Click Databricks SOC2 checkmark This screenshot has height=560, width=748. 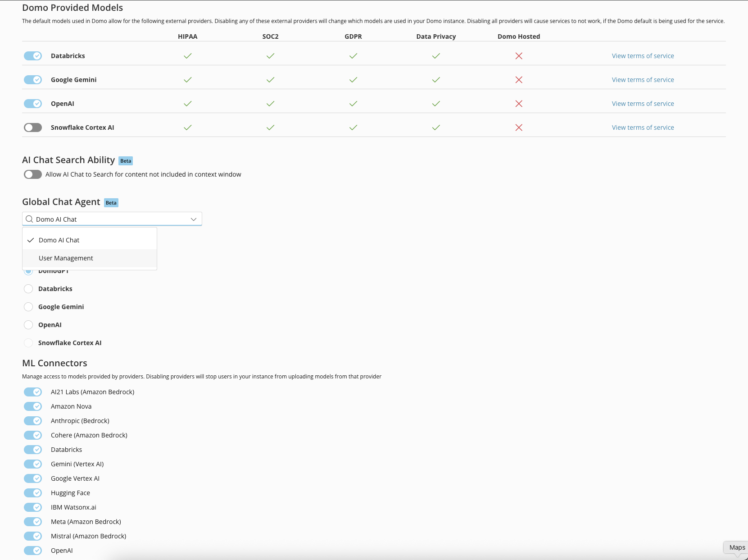pos(270,56)
